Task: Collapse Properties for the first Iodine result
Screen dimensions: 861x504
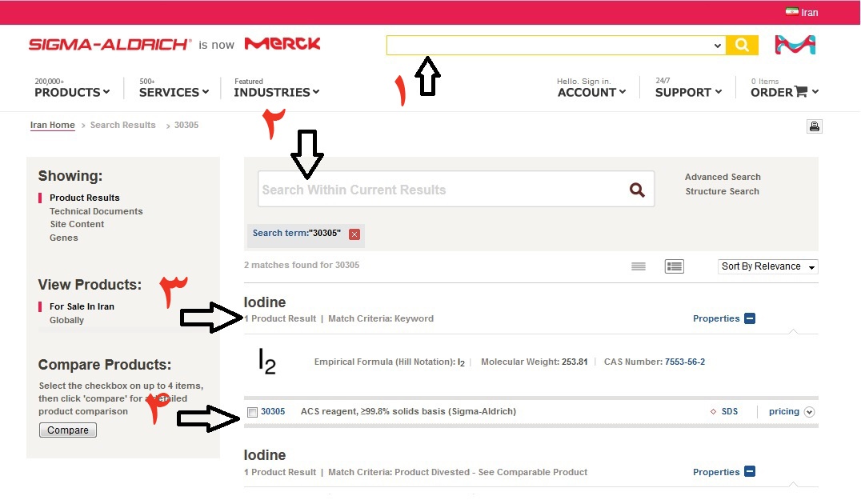Action: pos(750,318)
